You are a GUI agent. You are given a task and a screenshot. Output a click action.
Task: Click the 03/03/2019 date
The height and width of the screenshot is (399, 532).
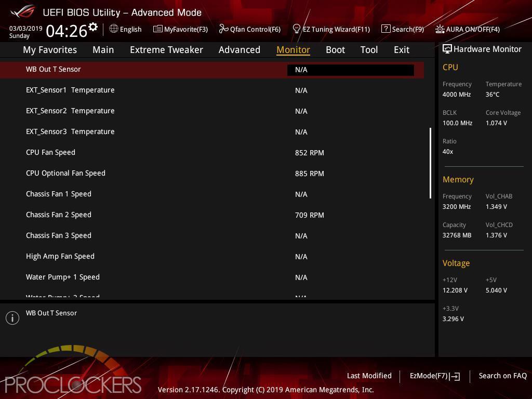click(26, 29)
